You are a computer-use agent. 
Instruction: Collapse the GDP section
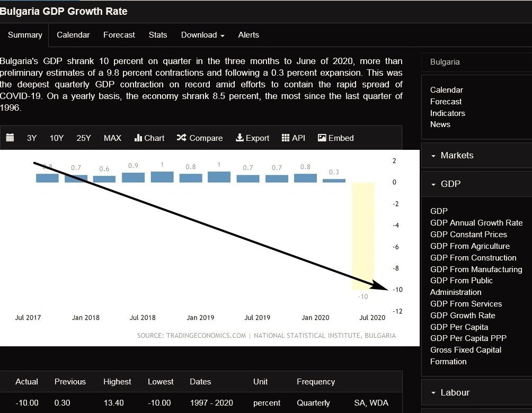tap(450, 184)
